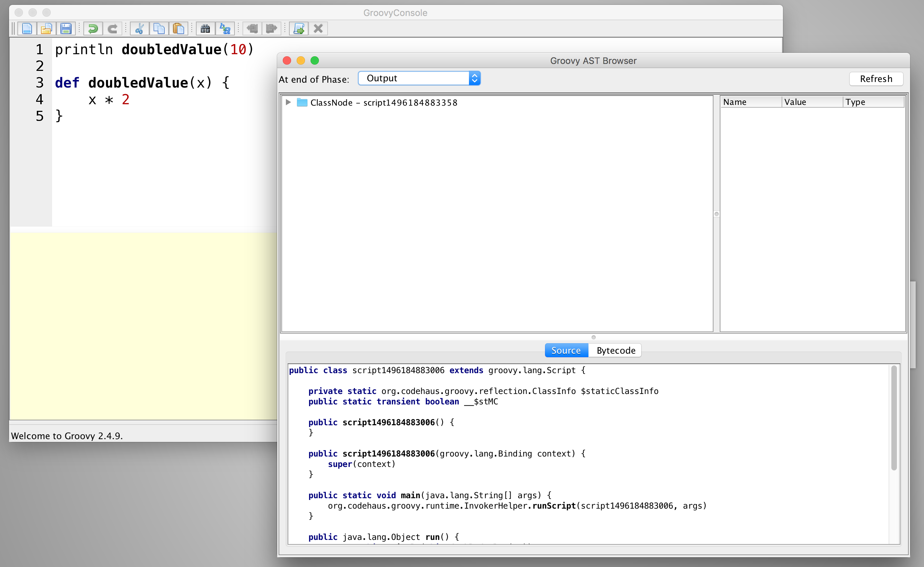Click the green Undo arrow icon

93,28
